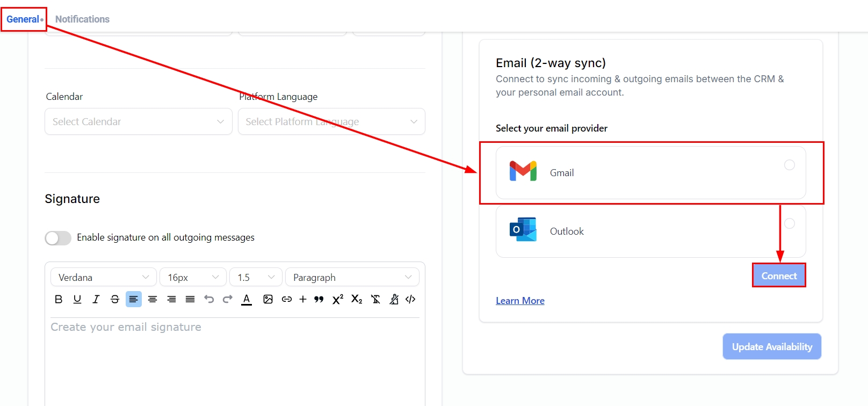
Task: Expand the Platform Language dropdown
Action: (331, 122)
